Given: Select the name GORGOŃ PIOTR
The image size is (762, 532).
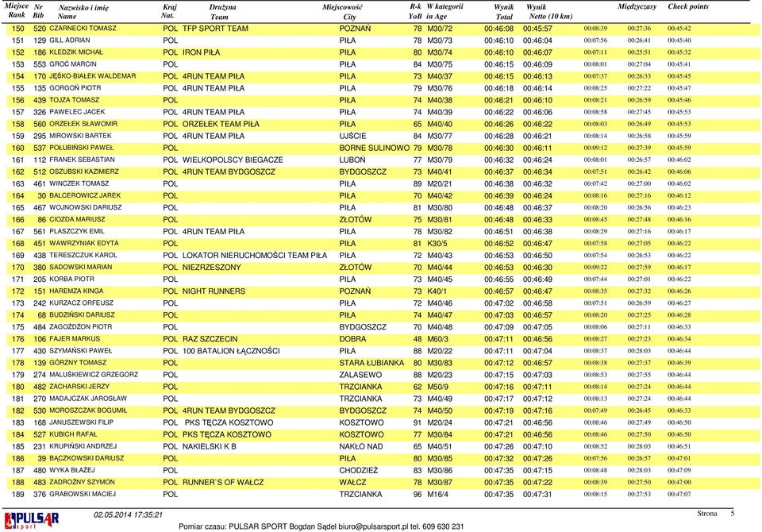Looking at the screenshot, I should (75, 88).
